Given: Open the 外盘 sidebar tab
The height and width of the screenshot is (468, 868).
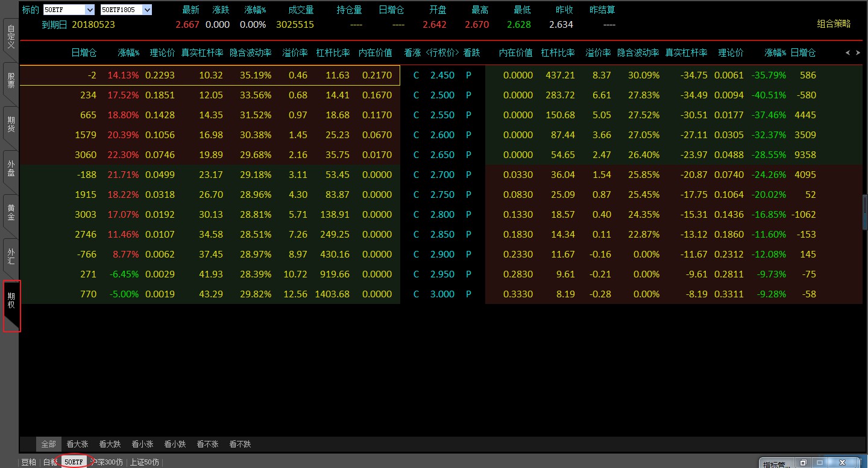Looking at the screenshot, I should (11, 169).
